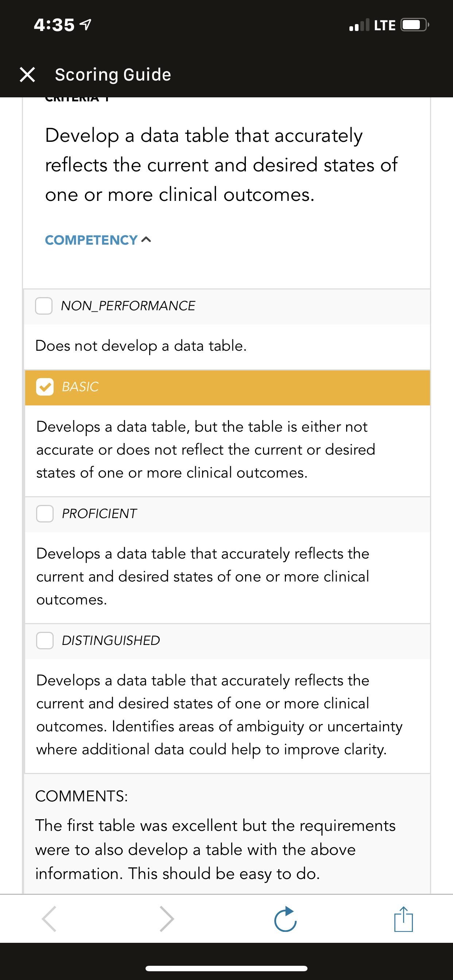Tap the browser back arrow

50,919
